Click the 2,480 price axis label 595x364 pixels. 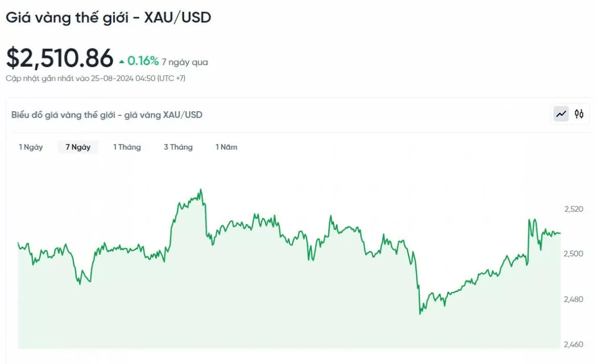573,299
